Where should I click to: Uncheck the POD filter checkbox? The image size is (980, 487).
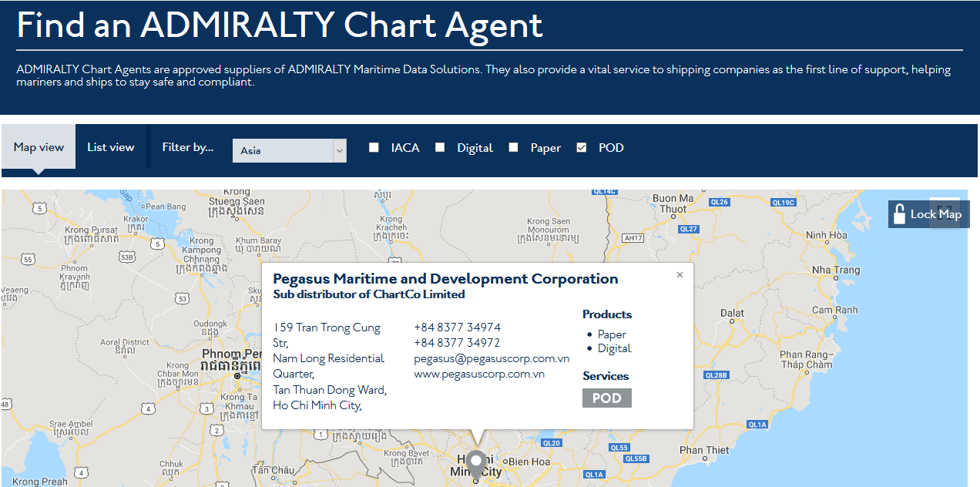(x=582, y=147)
